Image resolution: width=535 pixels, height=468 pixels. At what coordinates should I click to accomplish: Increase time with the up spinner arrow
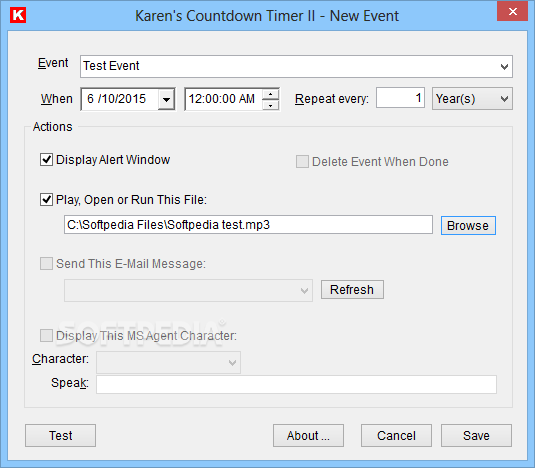pos(271,94)
